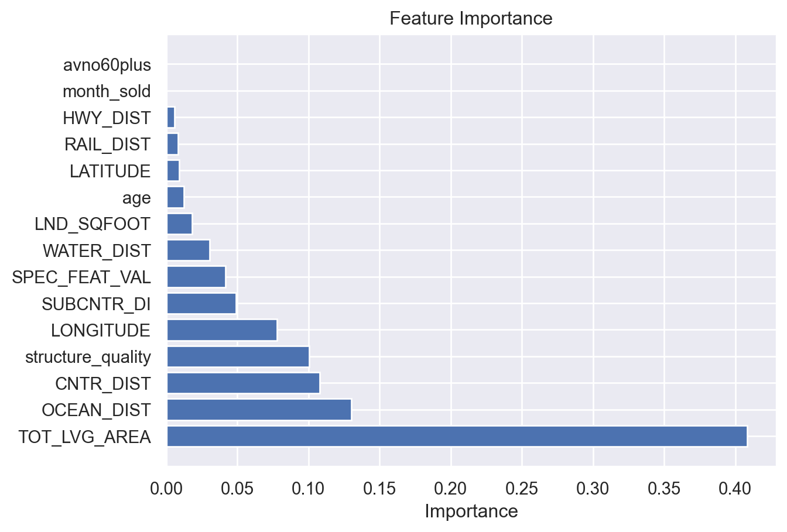The height and width of the screenshot is (532, 787).
Task: Select the age bar
Action: point(176,198)
